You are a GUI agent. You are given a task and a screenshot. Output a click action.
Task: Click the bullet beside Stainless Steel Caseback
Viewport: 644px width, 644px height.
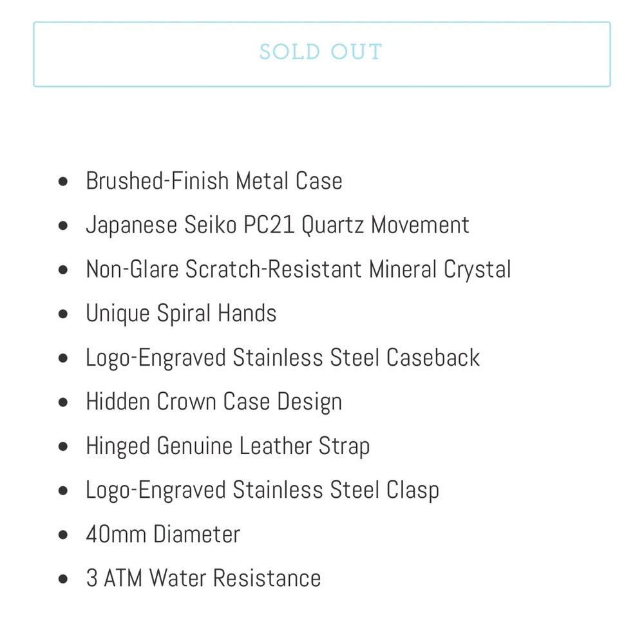coord(62,359)
